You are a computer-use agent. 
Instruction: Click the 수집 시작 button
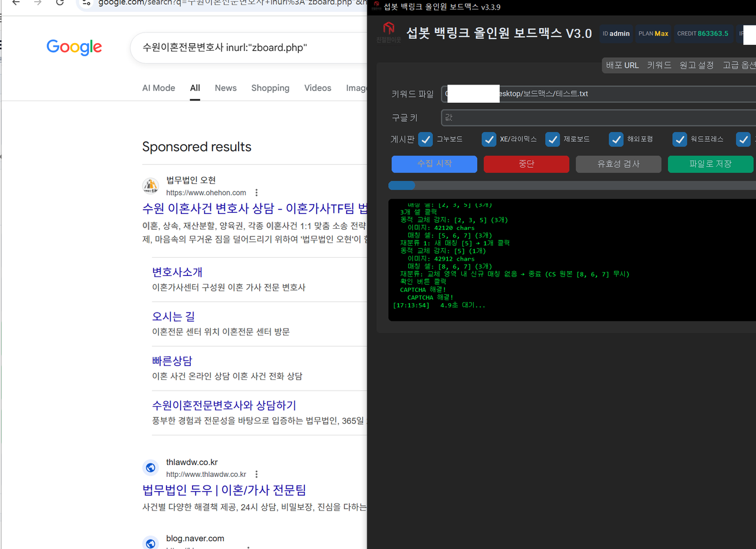434,164
